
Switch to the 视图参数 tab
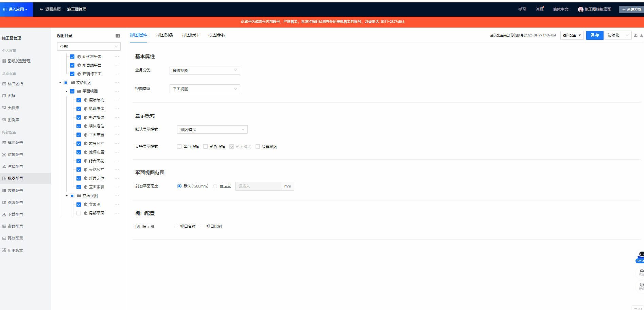pyautogui.click(x=216, y=35)
